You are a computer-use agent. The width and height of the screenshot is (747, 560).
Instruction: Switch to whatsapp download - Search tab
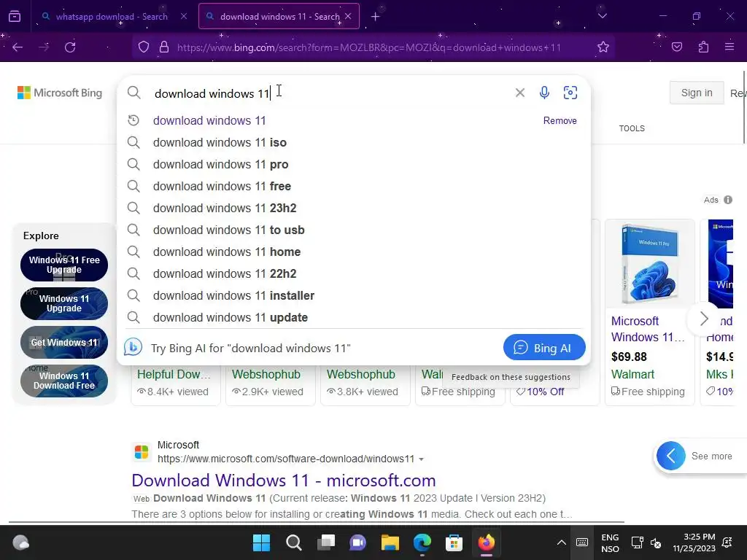[112, 17]
